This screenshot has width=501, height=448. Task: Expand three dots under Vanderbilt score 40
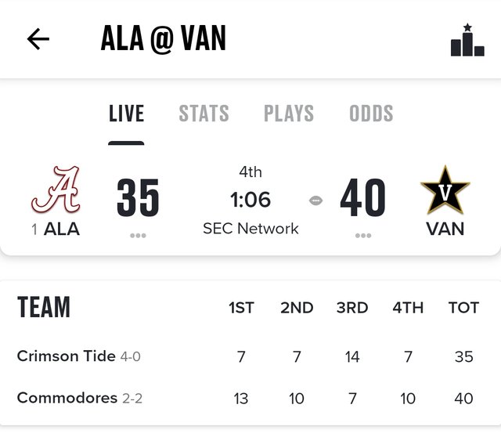click(363, 236)
